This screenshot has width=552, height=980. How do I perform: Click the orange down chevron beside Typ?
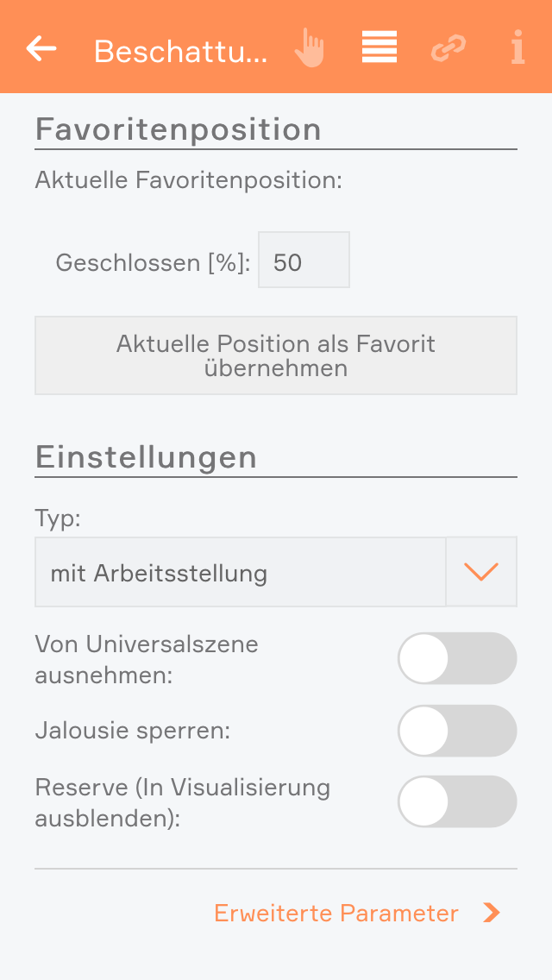point(481,572)
